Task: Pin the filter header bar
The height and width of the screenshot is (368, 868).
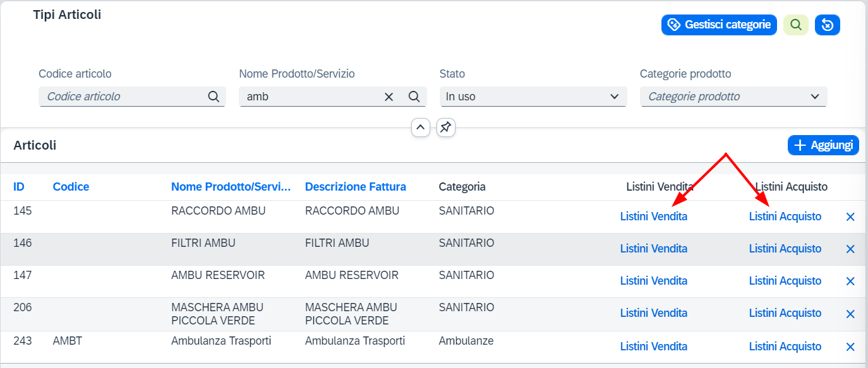Action: (446, 127)
